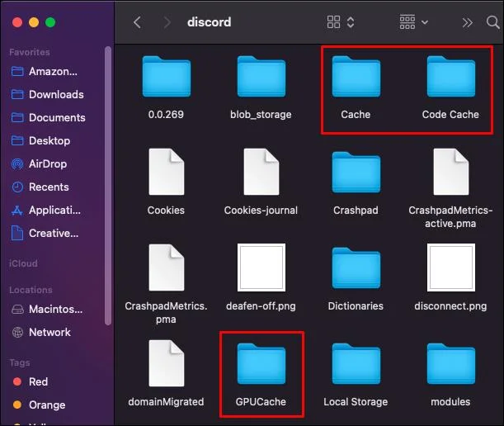Image resolution: width=504 pixels, height=426 pixels.
Task: Click the disconnect.png name label
Action: tap(450, 306)
